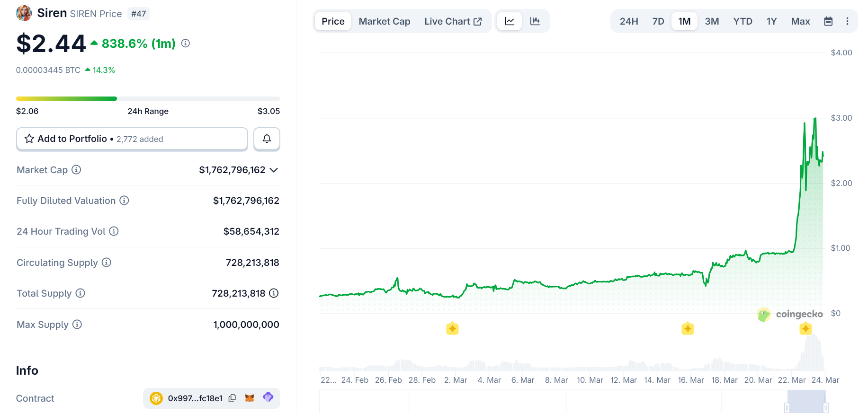Switch to candlestick chart view
Viewport: 868px width, 413px height.
(535, 21)
